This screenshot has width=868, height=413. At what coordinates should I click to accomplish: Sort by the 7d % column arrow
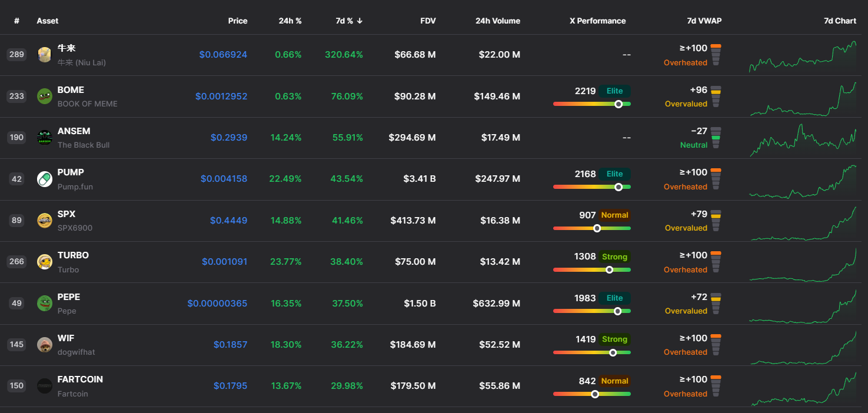pyautogui.click(x=360, y=21)
